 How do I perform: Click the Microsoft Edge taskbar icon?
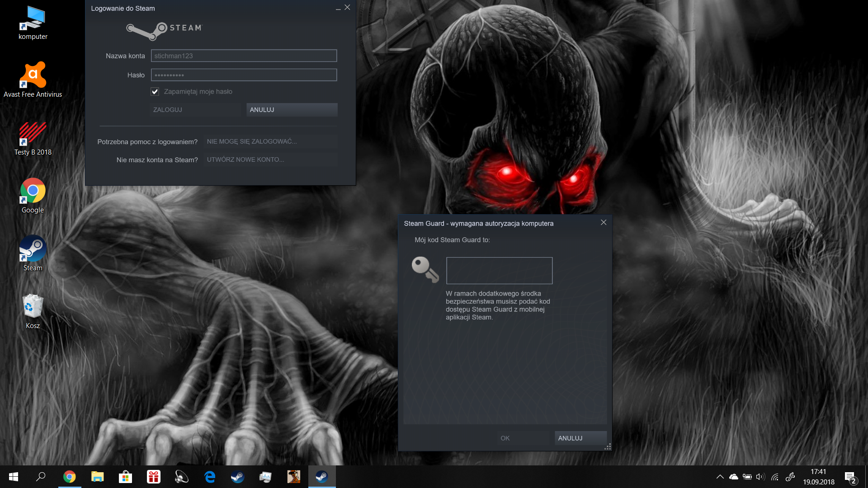pos(210,477)
